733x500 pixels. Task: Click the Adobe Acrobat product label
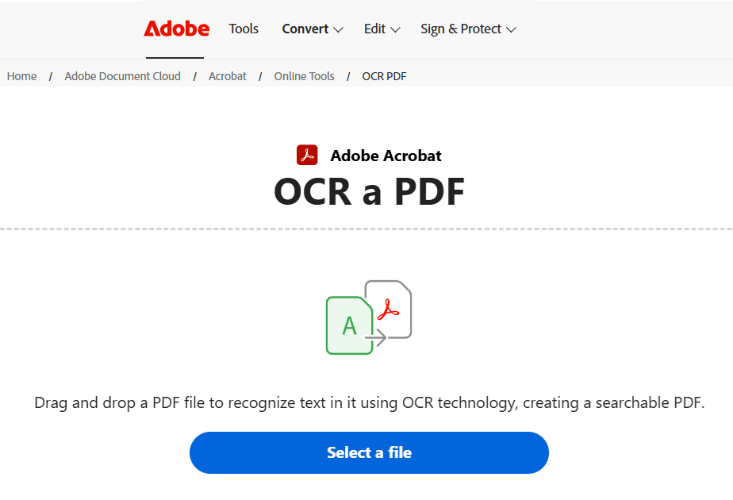pos(385,155)
